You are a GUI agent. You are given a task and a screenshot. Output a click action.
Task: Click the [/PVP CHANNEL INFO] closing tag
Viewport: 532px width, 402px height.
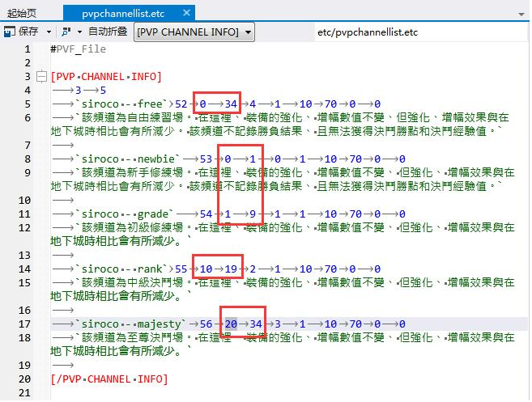coord(109,379)
